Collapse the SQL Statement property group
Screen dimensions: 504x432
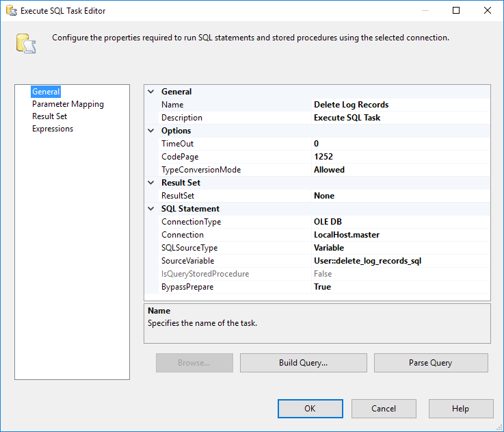150,209
